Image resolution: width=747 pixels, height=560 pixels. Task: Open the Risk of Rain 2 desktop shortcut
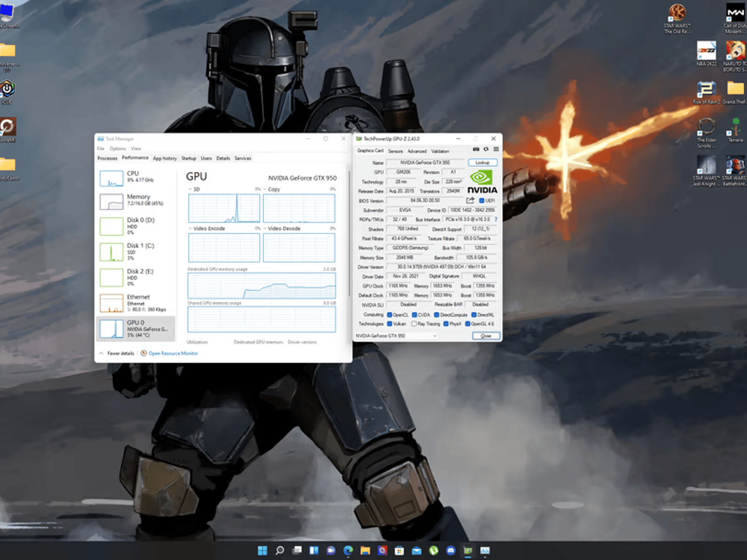707,93
